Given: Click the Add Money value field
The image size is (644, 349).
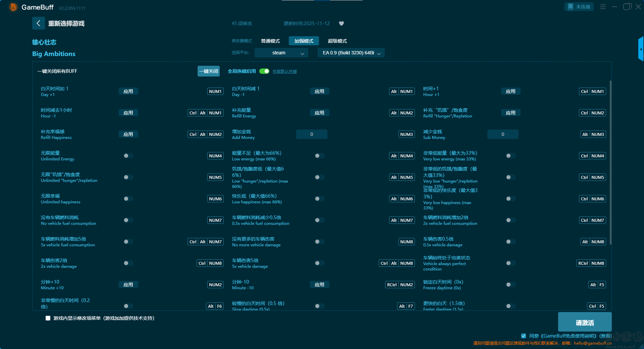Looking at the screenshot, I should click(312, 134).
